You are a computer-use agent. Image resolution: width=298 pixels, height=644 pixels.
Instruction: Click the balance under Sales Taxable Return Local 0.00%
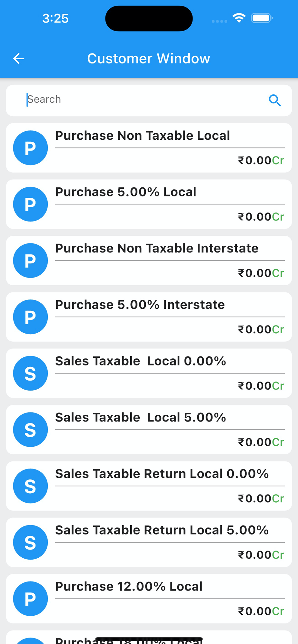click(x=261, y=498)
